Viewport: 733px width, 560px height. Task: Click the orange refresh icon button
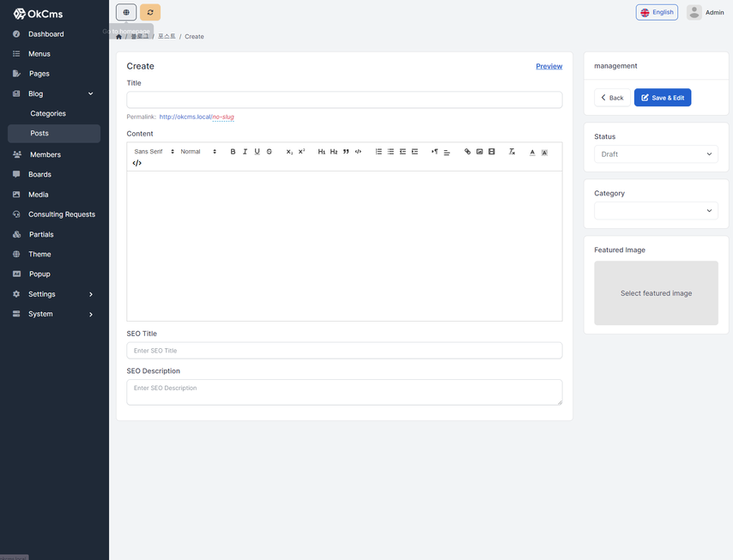pyautogui.click(x=150, y=12)
